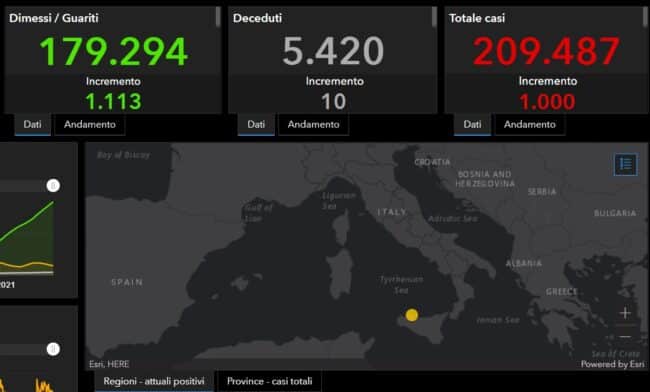Click the SPAIN label on map
Viewport: 650px width, 392px height.
tap(127, 282)
